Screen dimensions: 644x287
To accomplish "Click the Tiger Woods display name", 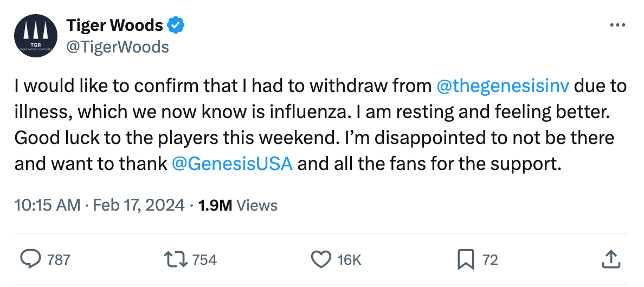I will (x=114, y=25).
